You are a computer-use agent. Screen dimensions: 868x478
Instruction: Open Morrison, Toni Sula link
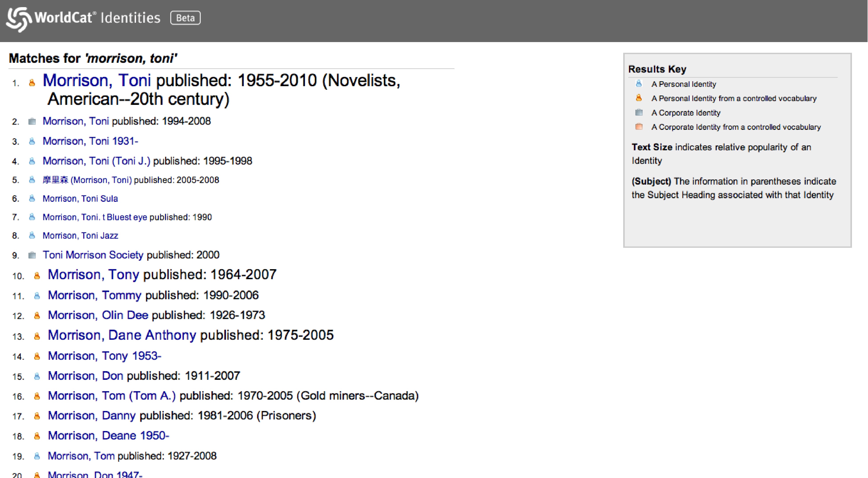pyautogui.click(x=80, y=199)
